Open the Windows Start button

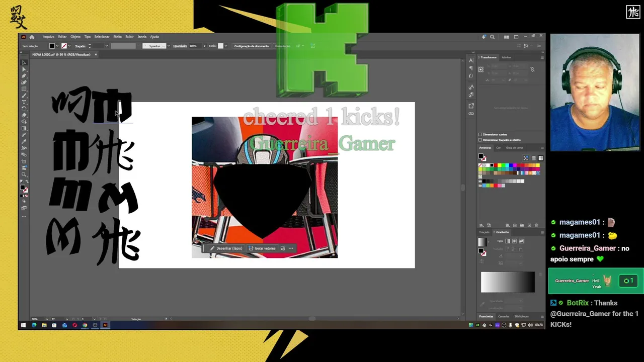[24, 325]
